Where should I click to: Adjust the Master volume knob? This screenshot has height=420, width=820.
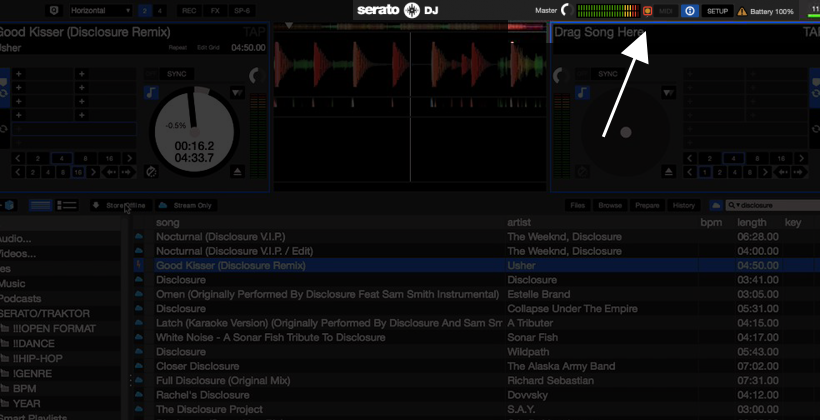tap(566, 10)
